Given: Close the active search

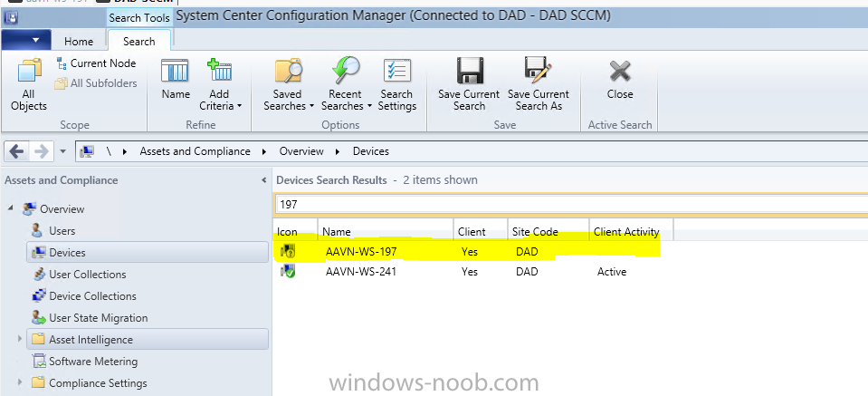Looking at the screenshot, I should click(620, 80).
